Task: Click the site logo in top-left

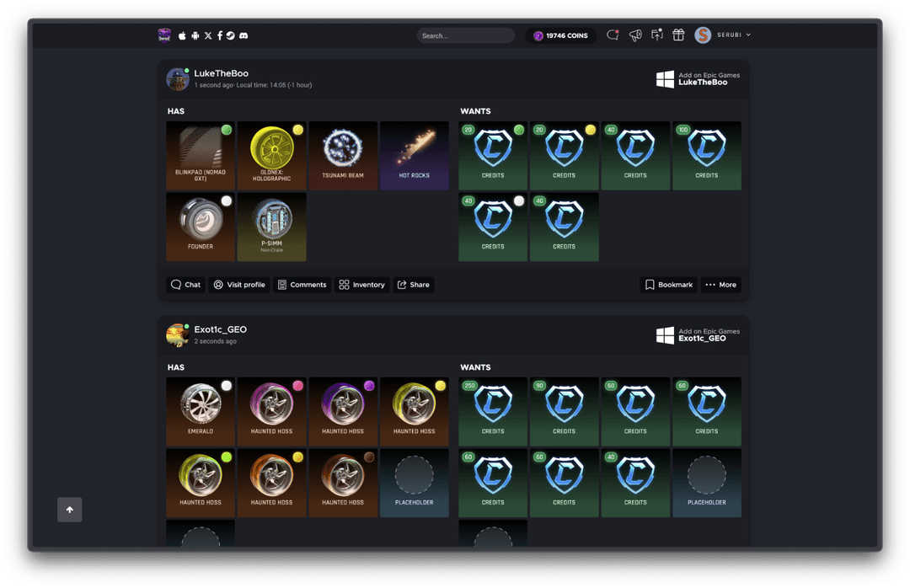Action: point(164,35)
